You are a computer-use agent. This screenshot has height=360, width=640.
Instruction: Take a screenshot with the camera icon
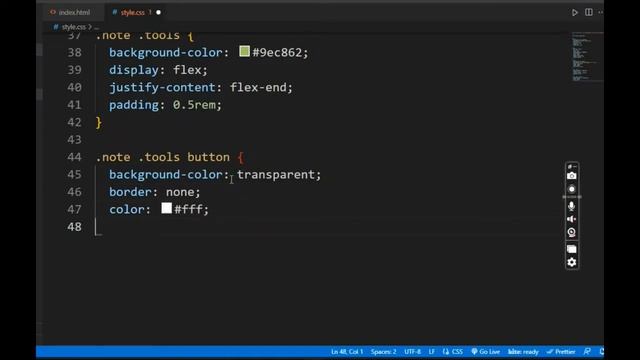[571, 176]
